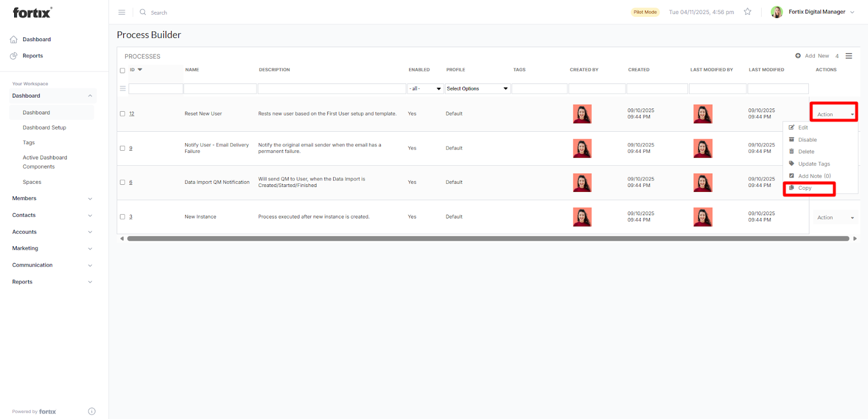Image resolution: width=868 pixels, height=419 pixels.
Task: Click the Reports chart icon in sidebar
Action: pos(14,56)
